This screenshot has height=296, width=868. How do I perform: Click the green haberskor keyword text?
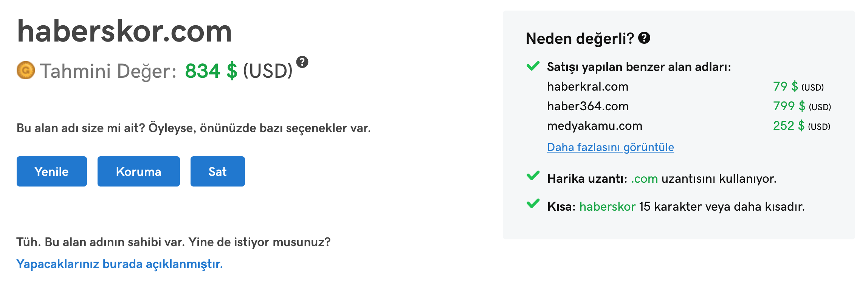[x=608, y=207]
